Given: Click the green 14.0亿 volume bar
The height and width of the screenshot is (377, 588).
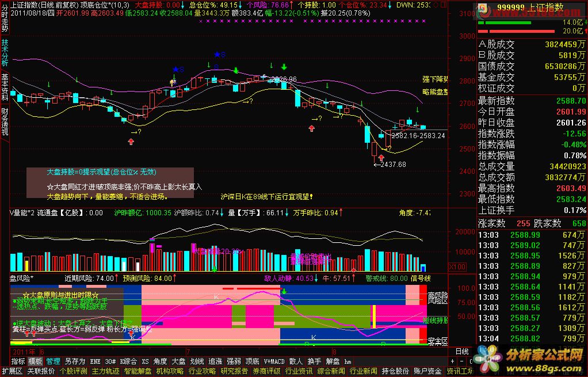Looking at the screenshot, I should click(505, 23).
